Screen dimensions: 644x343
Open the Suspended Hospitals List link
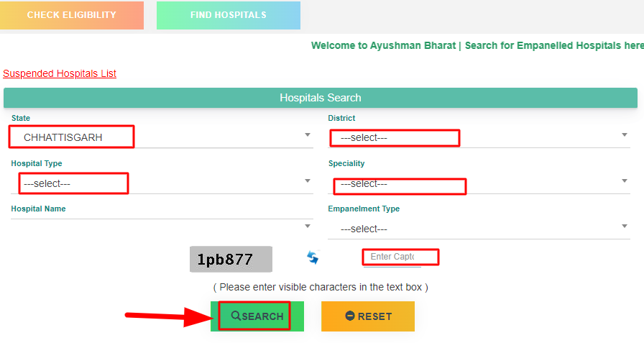60,73
